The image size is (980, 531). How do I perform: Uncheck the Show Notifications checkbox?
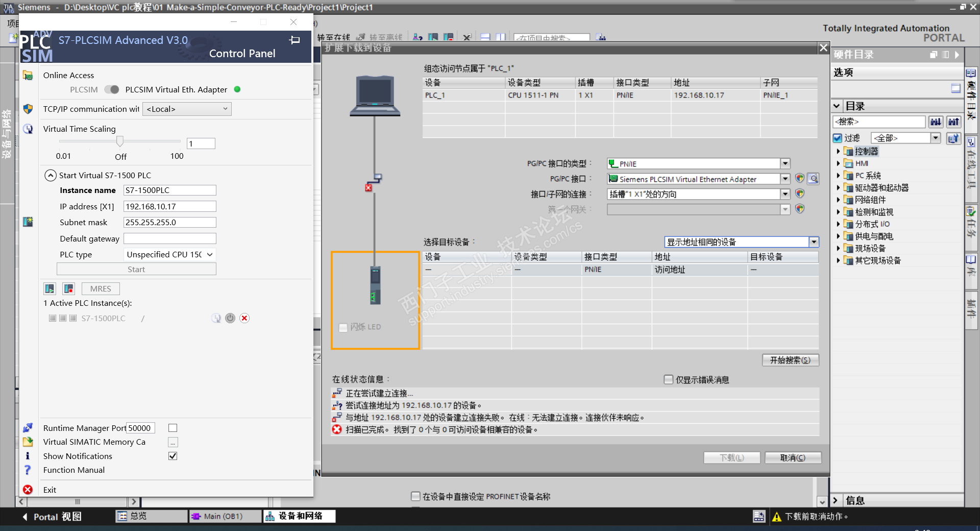pos(173,456)
